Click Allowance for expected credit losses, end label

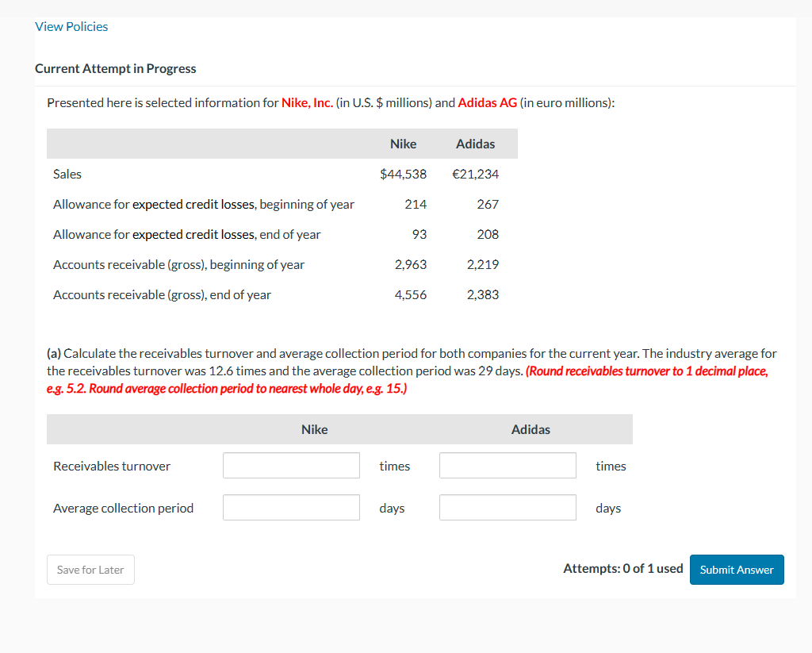click(187, 234)
